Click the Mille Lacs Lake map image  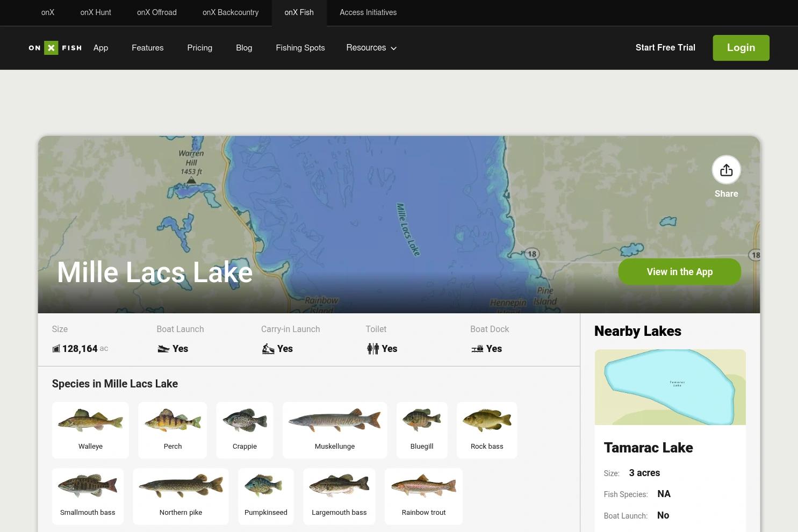click(399, 225)
